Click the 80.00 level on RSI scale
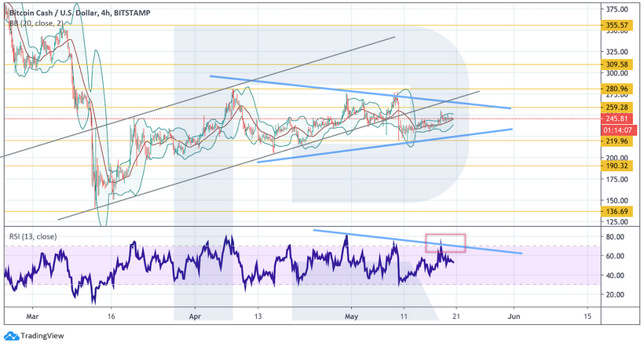The width and height of the screenshot is (644, 347). coord(616,237)
